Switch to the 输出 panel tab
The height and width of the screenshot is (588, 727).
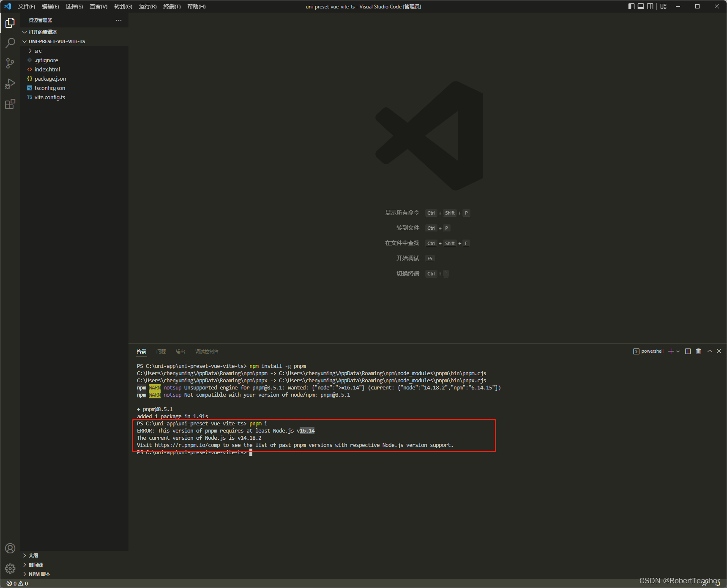point(180,351)
